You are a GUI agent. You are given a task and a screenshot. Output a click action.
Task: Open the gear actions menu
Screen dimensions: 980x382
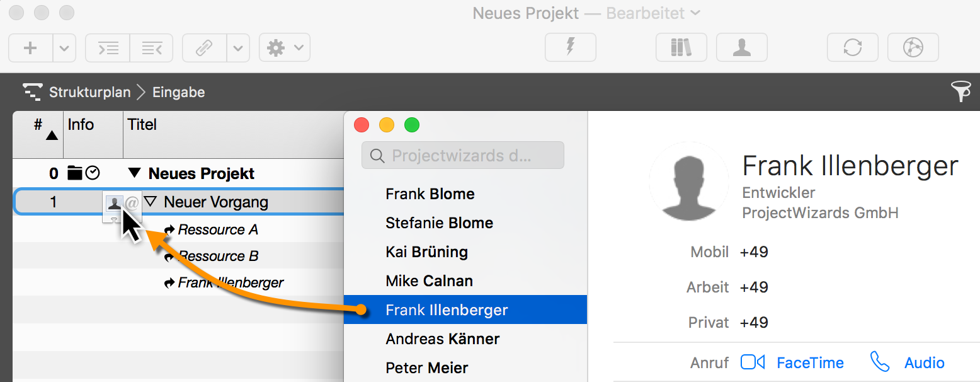tap(285, 48)
